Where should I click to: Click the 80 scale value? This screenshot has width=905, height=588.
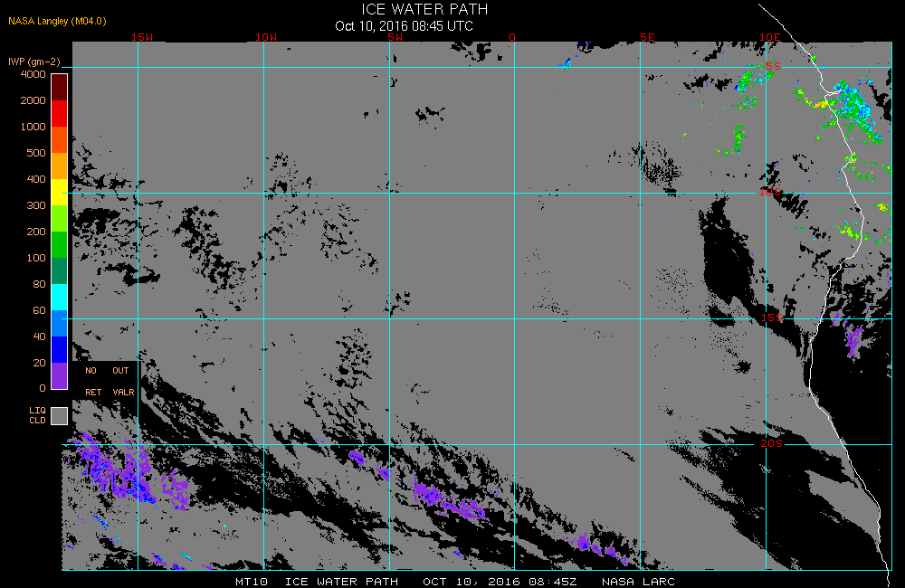pyautogui.click(x=39, y=284)
